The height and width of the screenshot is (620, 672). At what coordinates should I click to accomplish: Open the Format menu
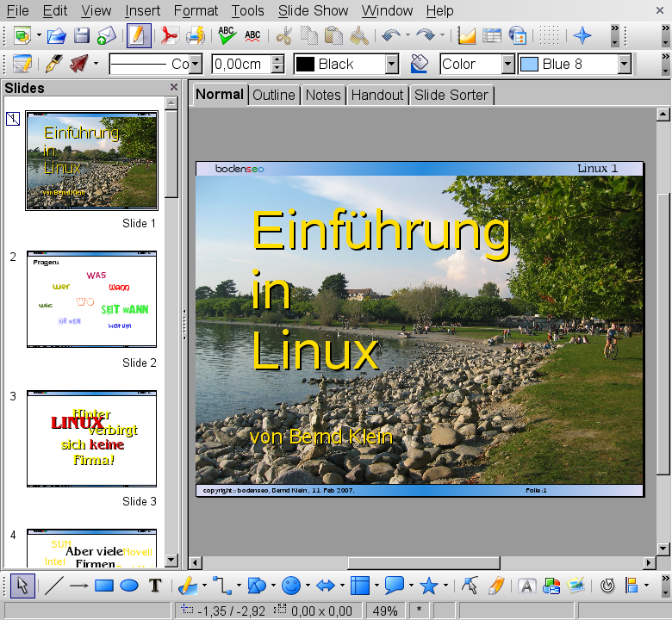[196, 10]
